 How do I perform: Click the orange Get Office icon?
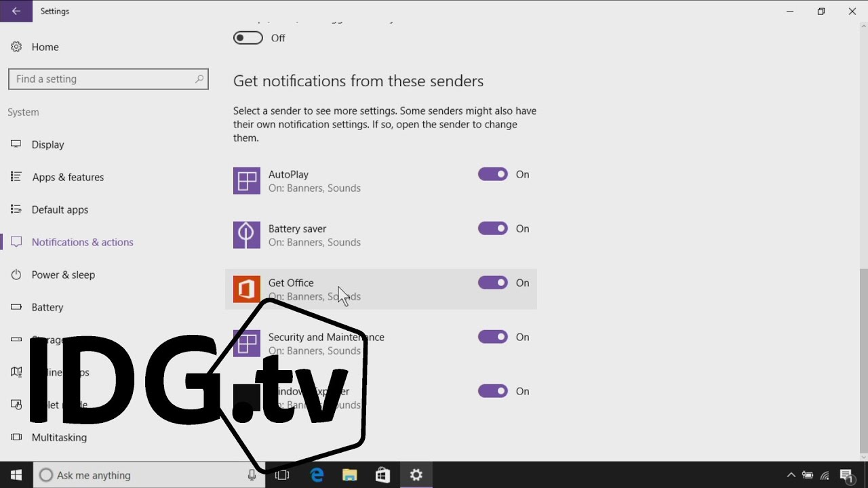pyautogui.click(x=247, y=289)
